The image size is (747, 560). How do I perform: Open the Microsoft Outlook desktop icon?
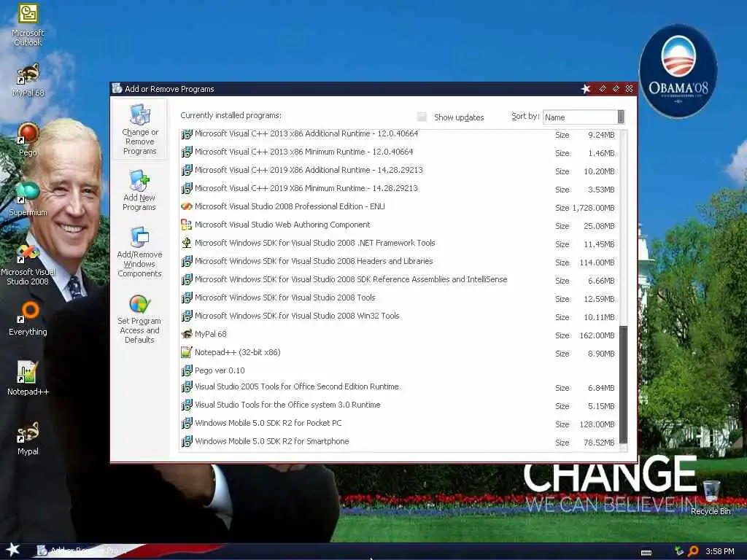[x=28, y=24]
